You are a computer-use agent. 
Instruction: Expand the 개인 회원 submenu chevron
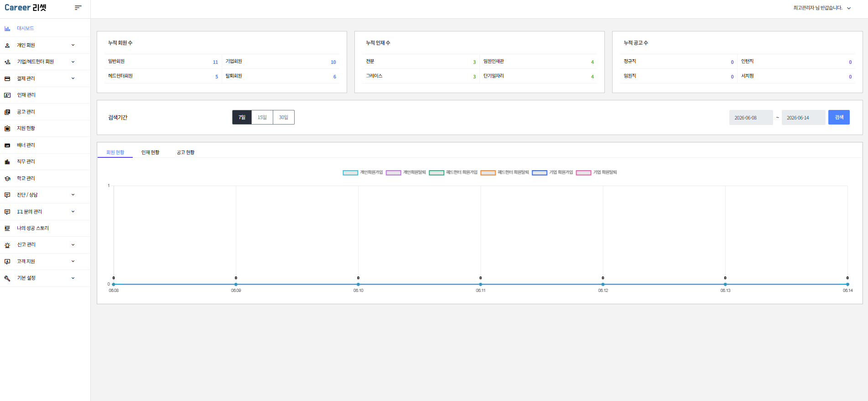click(x=73, y=45)
